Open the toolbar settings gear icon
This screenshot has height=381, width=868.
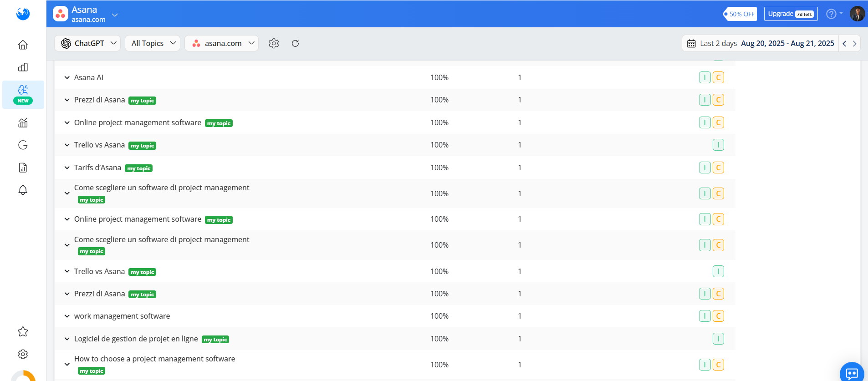(x=274, y=43)
